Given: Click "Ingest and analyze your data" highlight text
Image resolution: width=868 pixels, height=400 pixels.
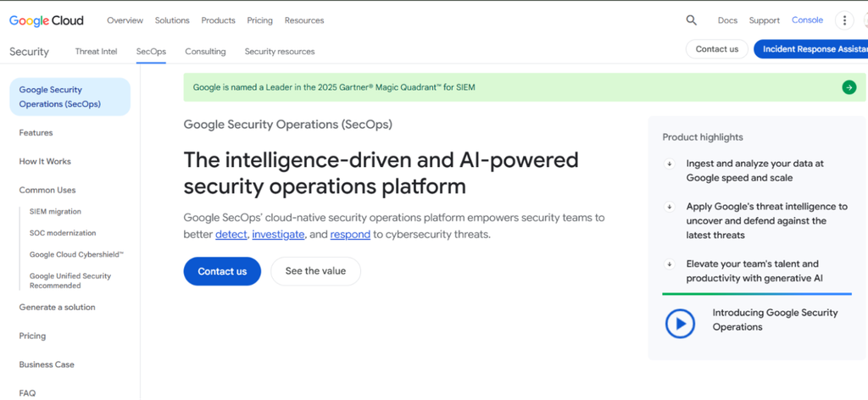Looking at the screenshot, I should coord(755,171).
